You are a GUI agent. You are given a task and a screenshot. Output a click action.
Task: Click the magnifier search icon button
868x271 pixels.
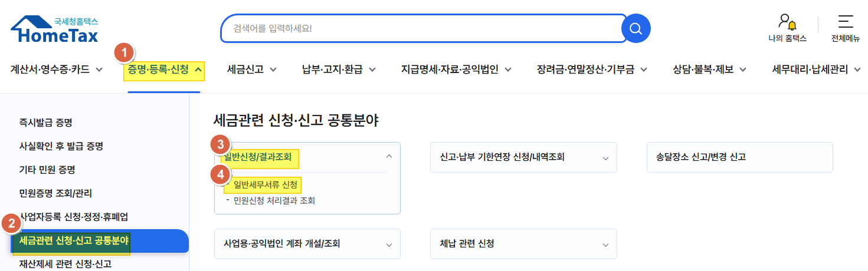(636, 28)
